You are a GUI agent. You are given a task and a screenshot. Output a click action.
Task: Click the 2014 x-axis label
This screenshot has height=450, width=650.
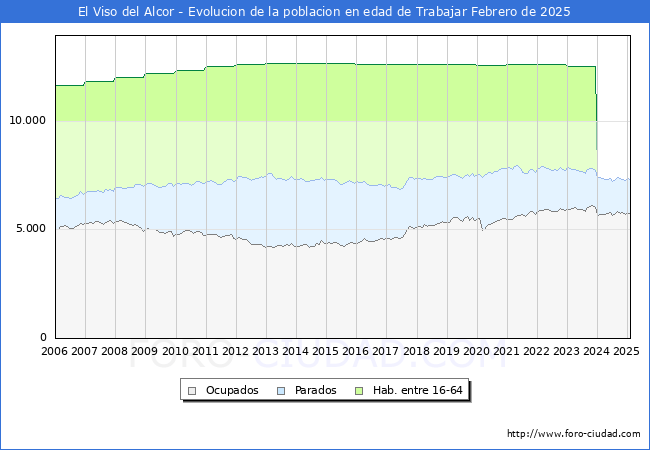[x=296, y=351]
